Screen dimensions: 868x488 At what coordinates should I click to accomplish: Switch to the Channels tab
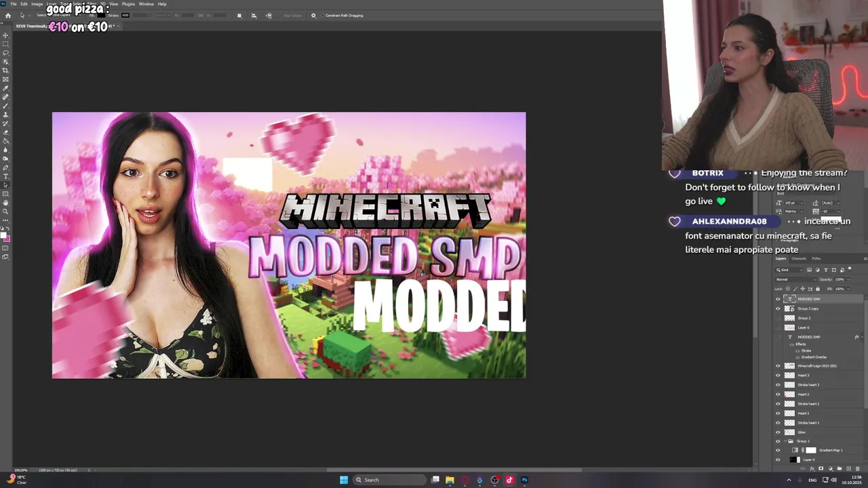[799, 258]
